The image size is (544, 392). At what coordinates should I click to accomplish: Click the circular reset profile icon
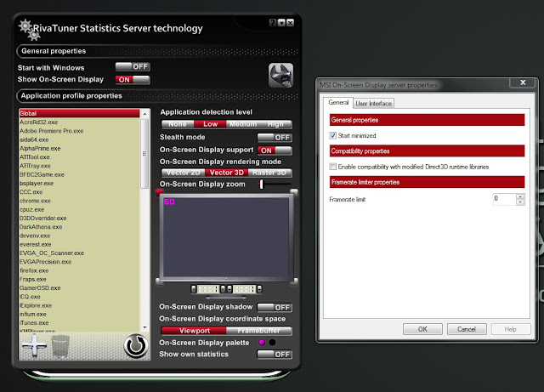click(x=136, y=346)
